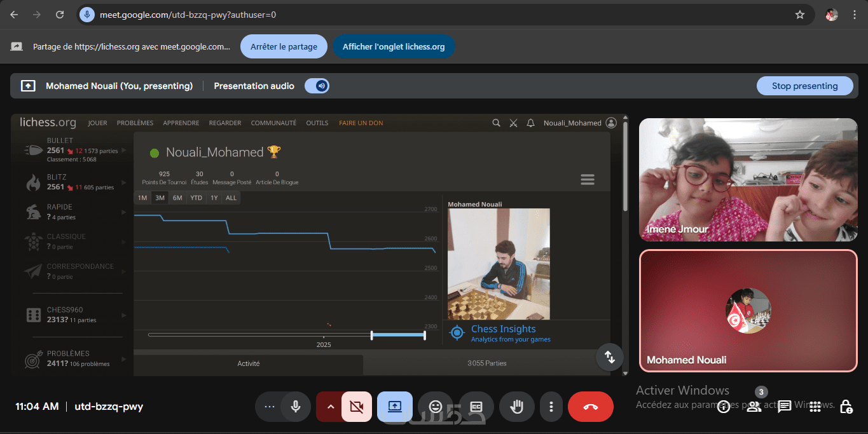Expand the BULLET rating row arrow
Viewport: 868px width, 434px height.
tap(124, 150)
